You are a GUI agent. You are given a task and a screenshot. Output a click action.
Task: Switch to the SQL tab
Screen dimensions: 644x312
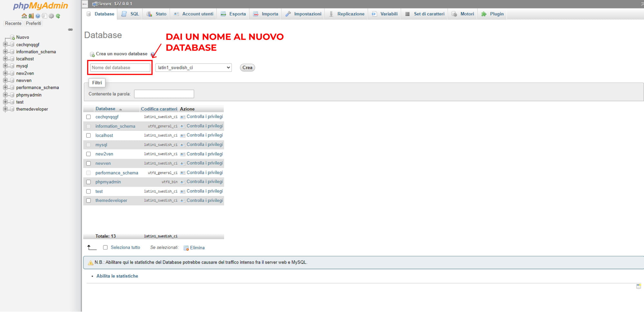point(130,14)
